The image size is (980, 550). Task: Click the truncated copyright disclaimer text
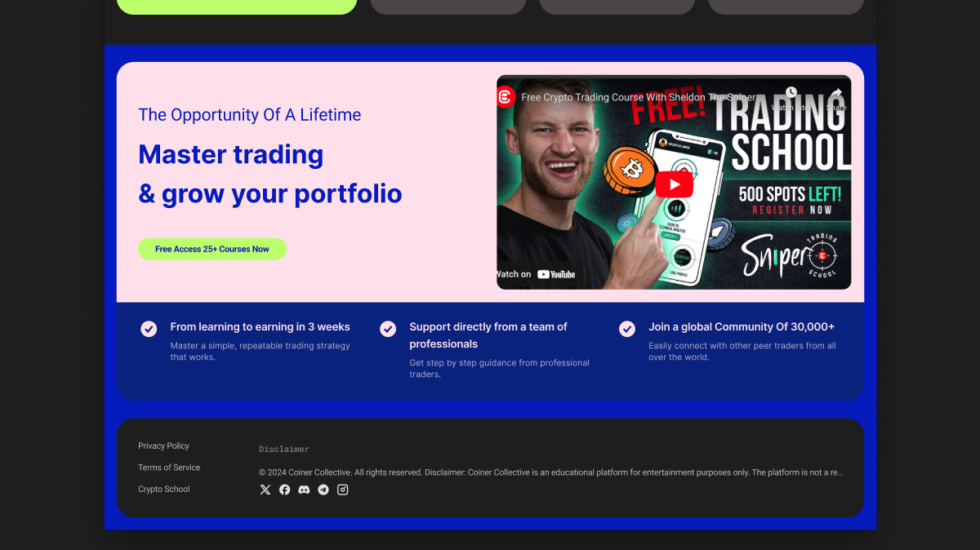coord(551,472)
